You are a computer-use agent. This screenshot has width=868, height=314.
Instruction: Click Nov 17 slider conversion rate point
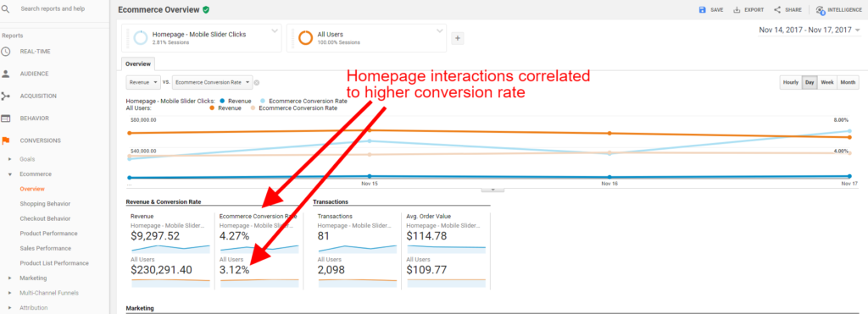849,131
